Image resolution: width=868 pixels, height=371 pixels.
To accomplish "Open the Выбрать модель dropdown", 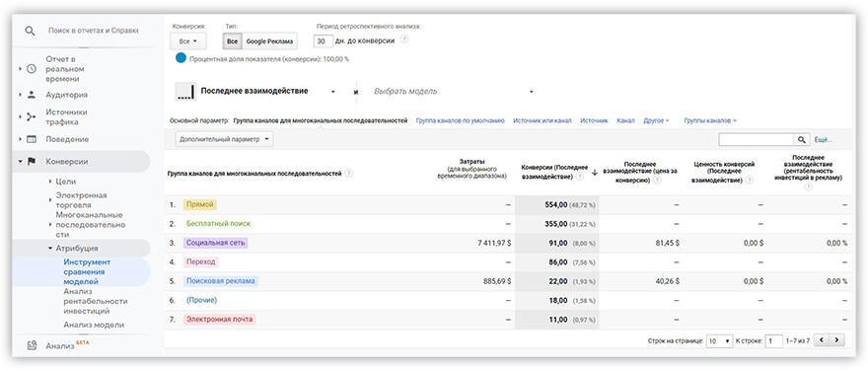I will point(453,92).
